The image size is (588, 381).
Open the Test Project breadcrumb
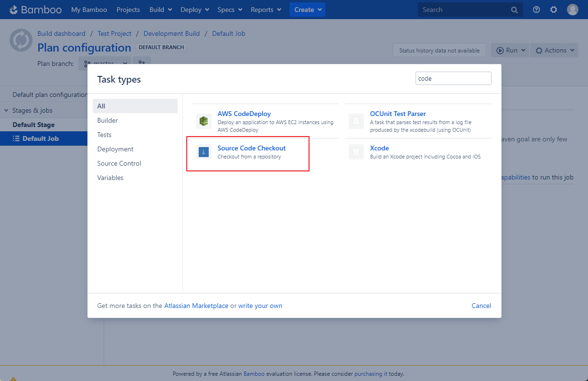(x=115, y=33)
